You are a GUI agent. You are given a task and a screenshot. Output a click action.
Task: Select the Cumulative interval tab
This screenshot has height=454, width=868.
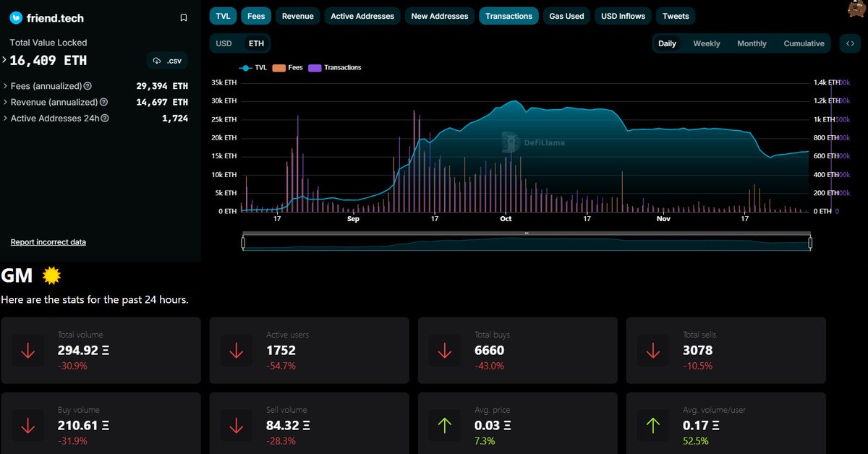(x=804, y=43)
